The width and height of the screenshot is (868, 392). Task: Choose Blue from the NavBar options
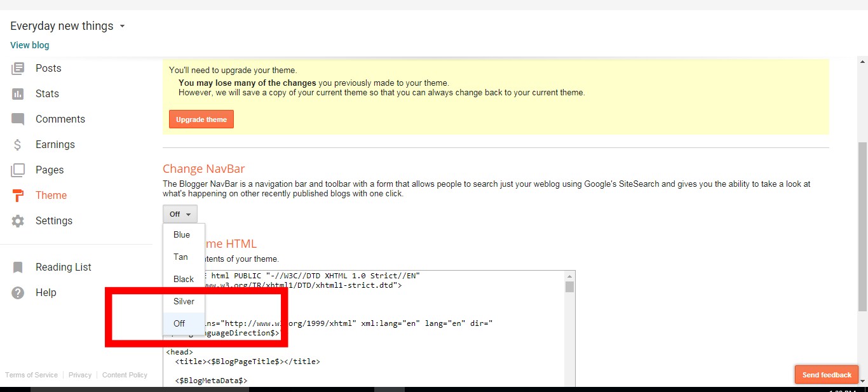pos(182,234)
